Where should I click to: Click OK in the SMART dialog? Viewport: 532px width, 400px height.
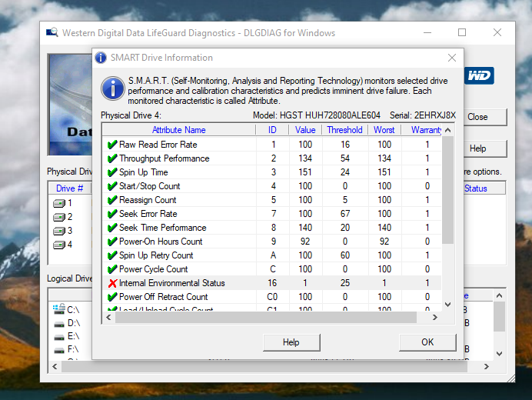[x=427, y=342]
